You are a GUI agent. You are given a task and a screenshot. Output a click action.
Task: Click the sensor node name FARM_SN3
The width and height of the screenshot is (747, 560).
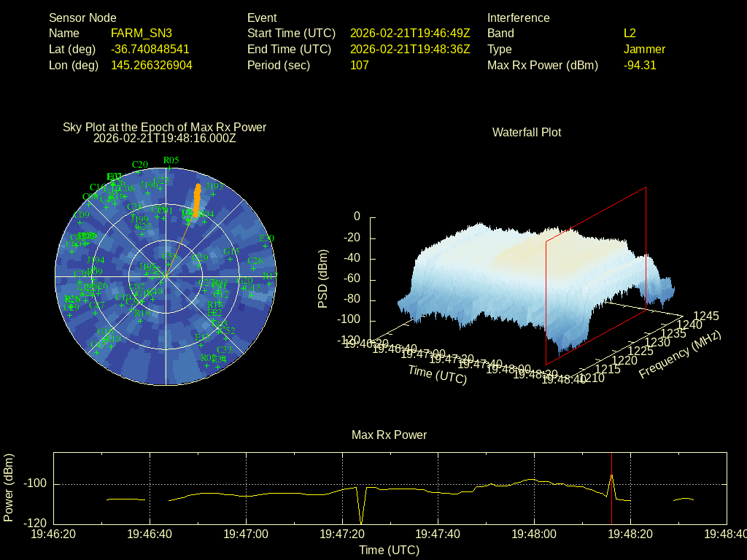142,34
